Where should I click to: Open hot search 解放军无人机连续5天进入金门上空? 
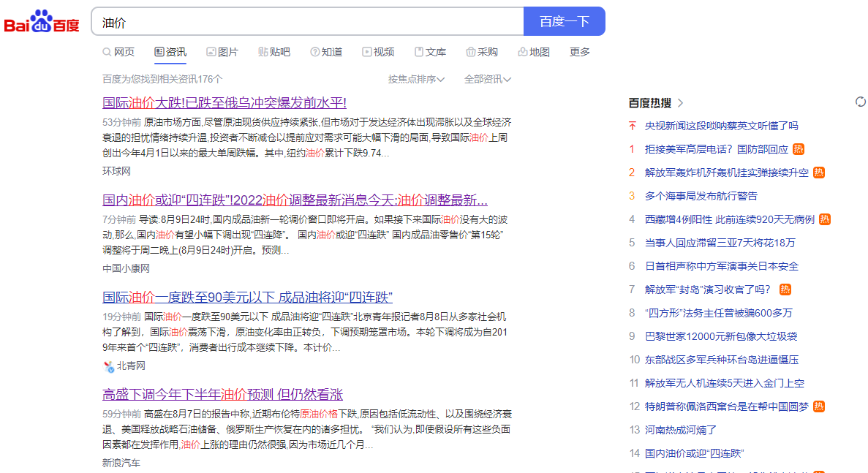click(725, 383)
